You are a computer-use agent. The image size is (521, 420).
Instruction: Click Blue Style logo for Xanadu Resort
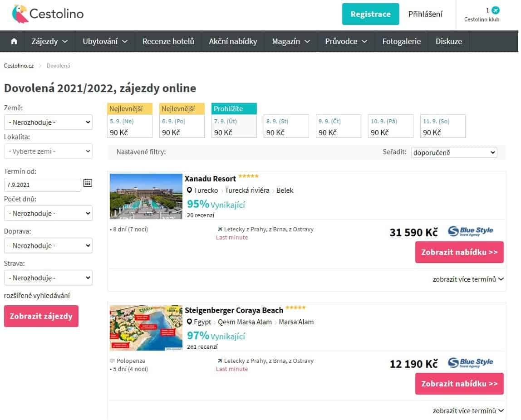click(470, 231)
